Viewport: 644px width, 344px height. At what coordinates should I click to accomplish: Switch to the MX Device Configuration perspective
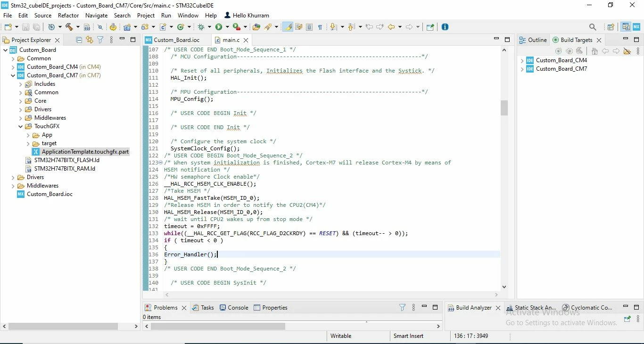[x=636, y=27]
